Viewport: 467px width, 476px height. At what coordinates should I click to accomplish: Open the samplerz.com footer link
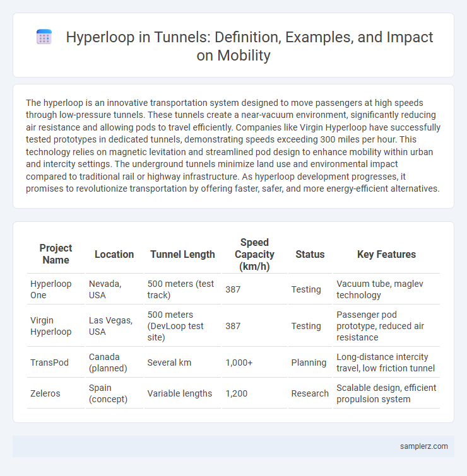[x=423, y=446]
